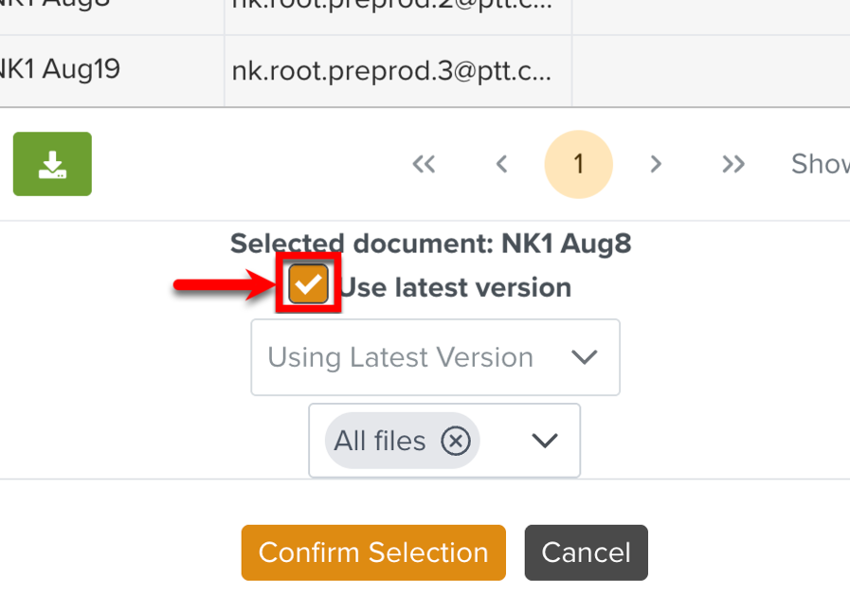Go to previous page chevron icon
The image size is (850, 616).
coord(502,164)
